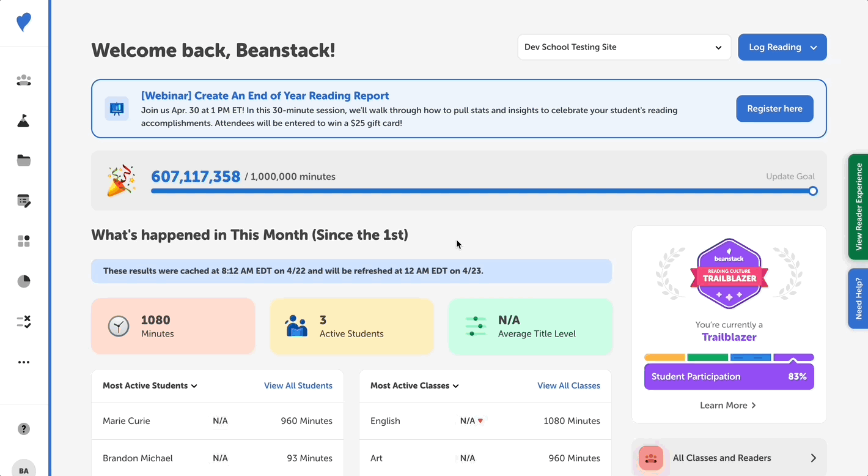The height and width of the screenshot is (476, 868).
Task: Click the logging notepad-pencil sidebar icon
Action: click(23, 201)
